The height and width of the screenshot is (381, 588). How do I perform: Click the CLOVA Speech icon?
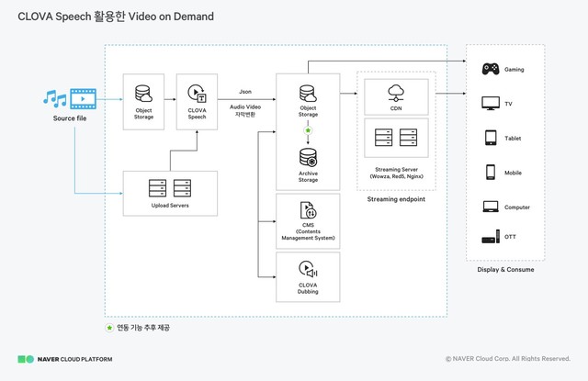196,94
